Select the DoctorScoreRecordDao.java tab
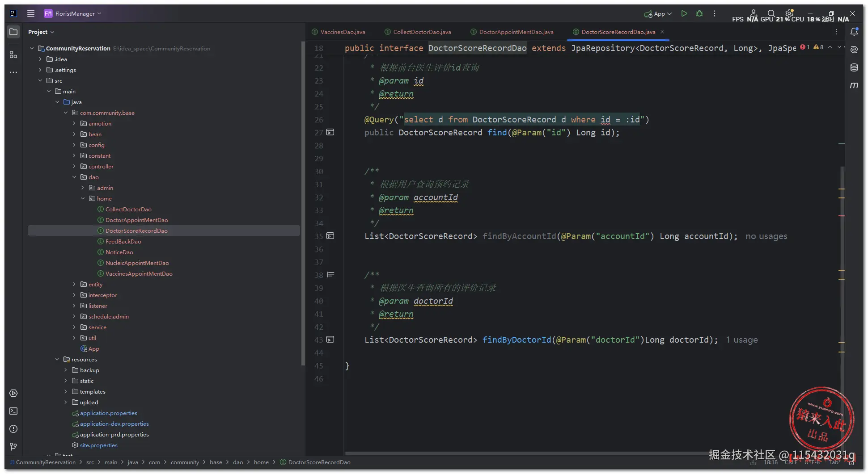The width and height of the screenshot is (868, 474). coord(618,32)
